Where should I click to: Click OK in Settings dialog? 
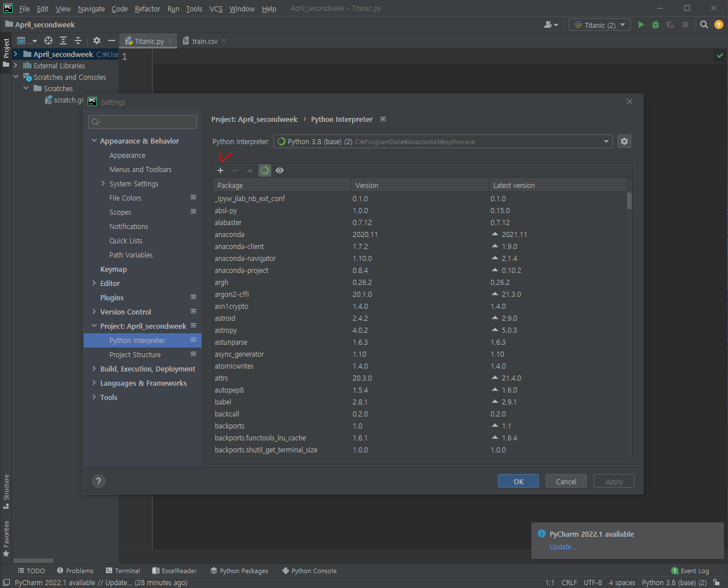[518, 481]
